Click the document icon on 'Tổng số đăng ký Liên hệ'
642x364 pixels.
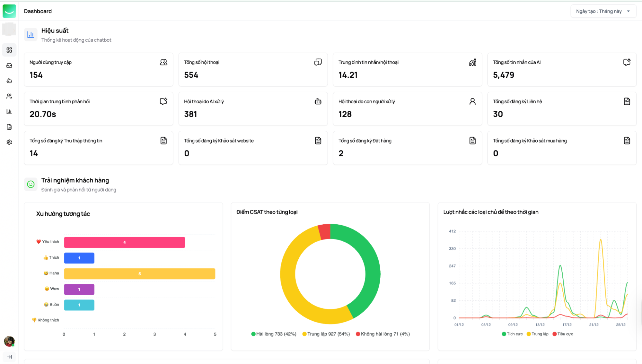coord(627,102)
